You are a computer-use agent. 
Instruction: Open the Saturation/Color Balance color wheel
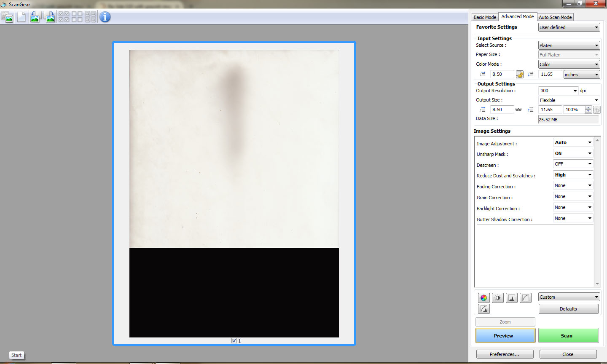[x=484, y=298]
